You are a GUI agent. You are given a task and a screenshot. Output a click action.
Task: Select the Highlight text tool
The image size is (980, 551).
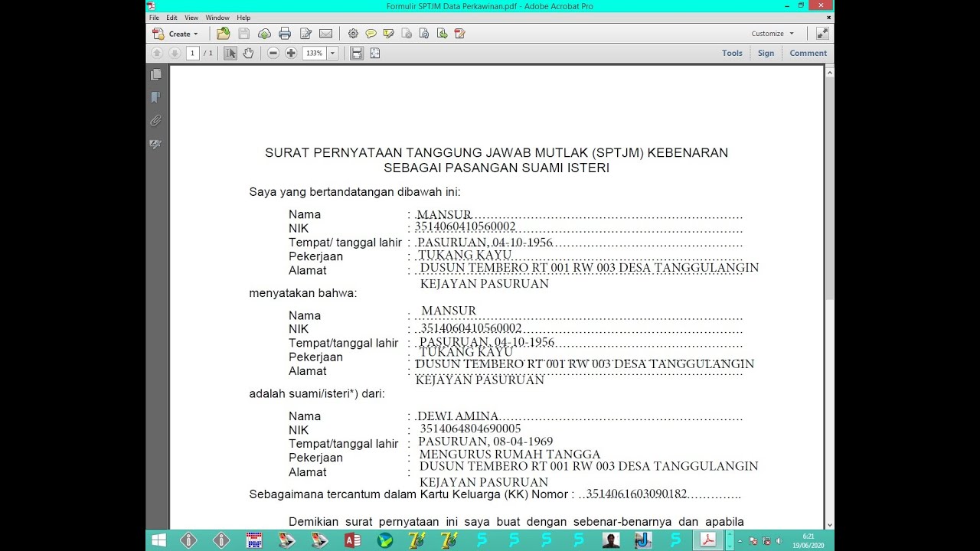[388, 33]
